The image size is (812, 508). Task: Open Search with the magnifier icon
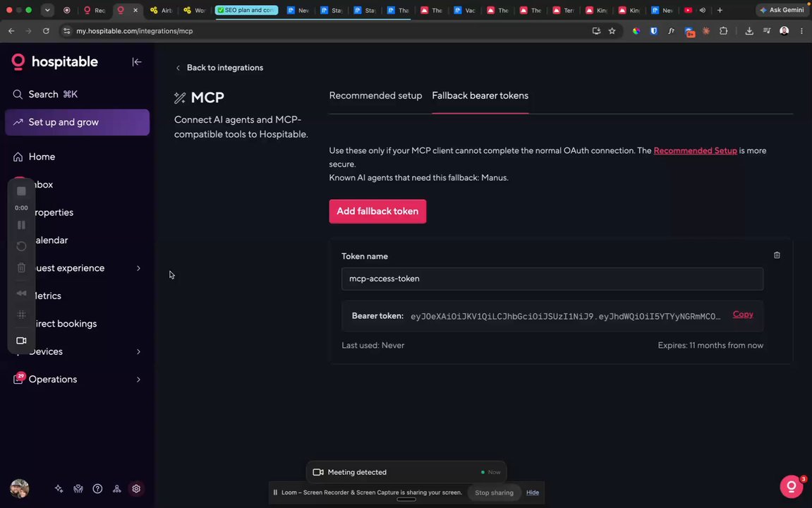(18, 95)
